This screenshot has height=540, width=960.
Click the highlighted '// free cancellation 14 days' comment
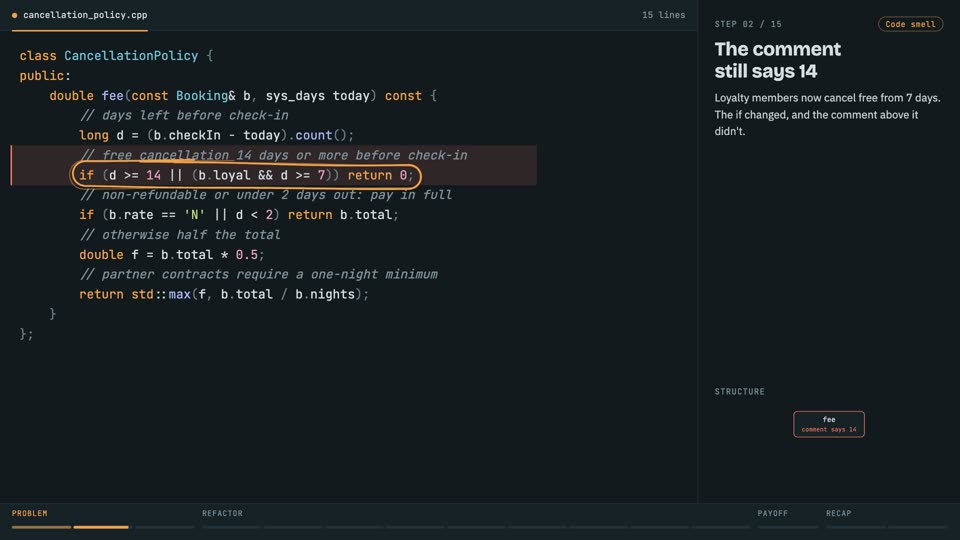(x=273, y=155)
